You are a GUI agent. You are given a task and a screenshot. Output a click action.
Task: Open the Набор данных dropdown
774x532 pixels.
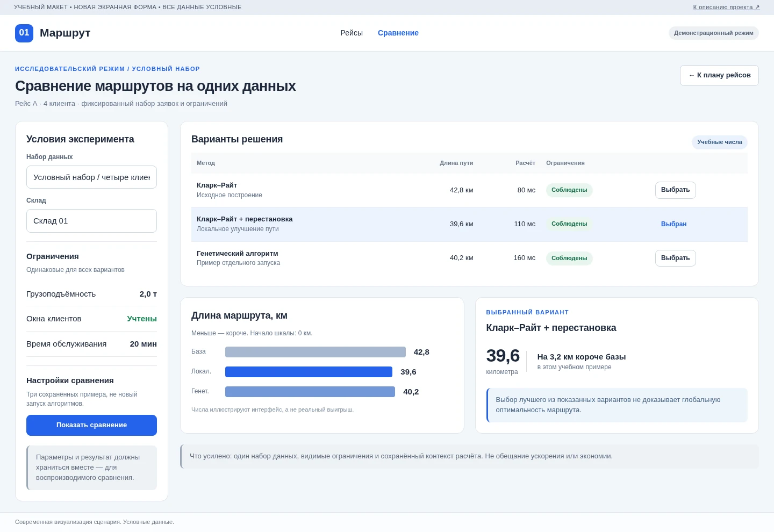[91, 177]
